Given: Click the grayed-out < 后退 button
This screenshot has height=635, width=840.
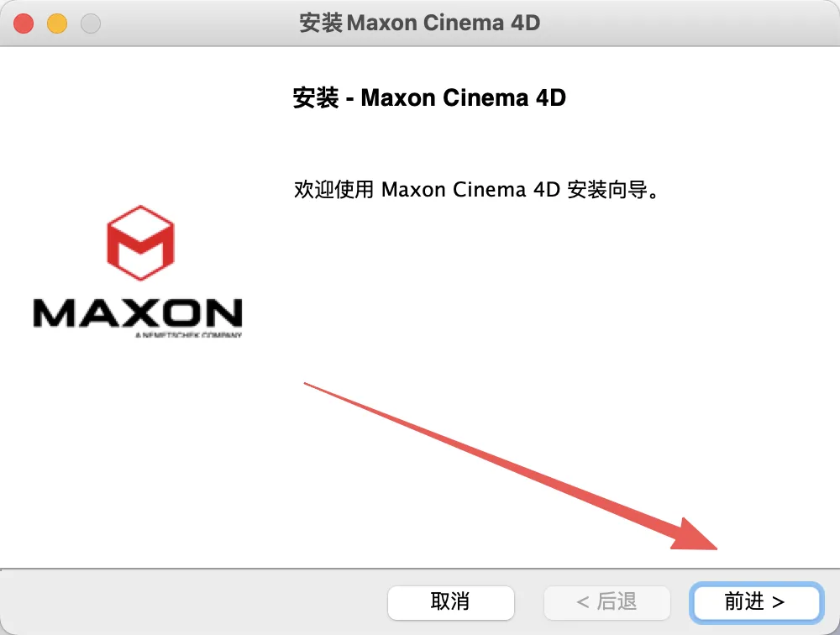Looking at the screenshot, I should pos(606,602).
